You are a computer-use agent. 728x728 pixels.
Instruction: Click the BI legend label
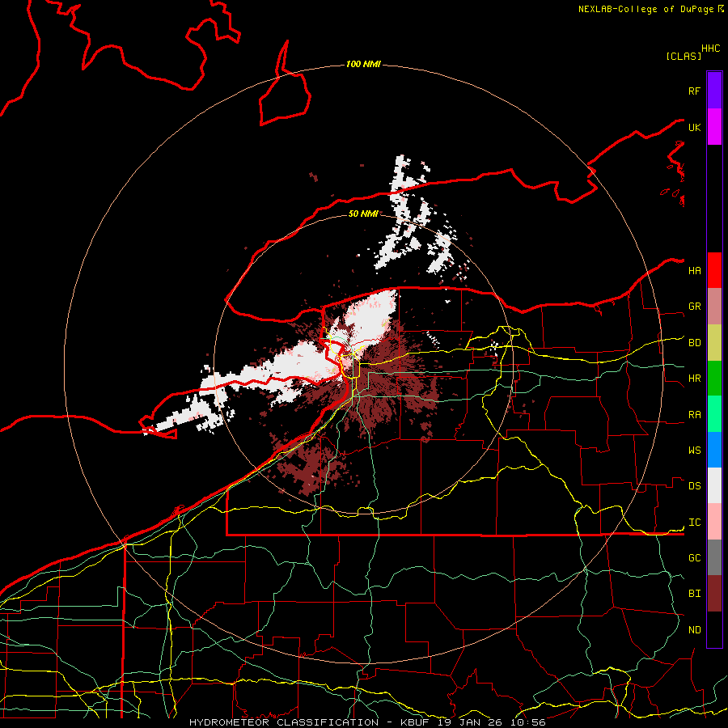coord(694,594)
